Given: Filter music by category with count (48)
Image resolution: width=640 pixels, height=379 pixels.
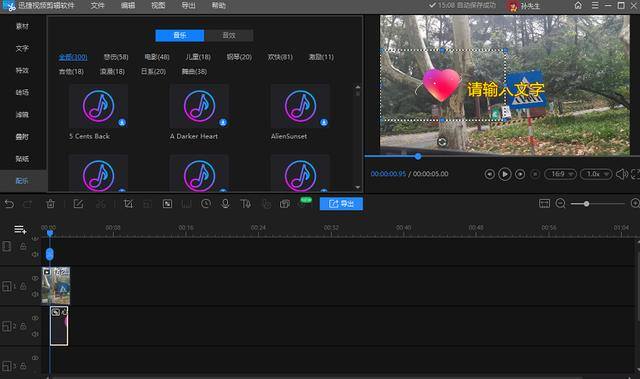Looking at the screenshot, I should pos(157,57).
